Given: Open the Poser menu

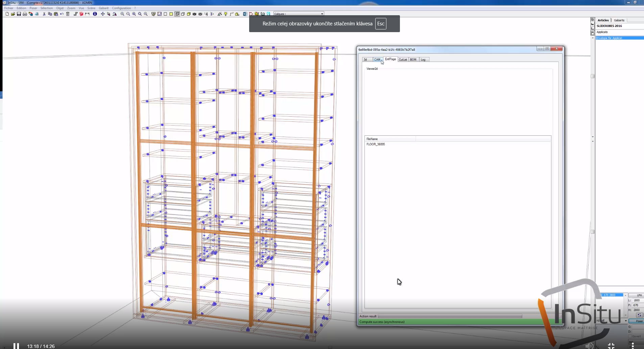Looking at the screenshot, I should [33, 8].
